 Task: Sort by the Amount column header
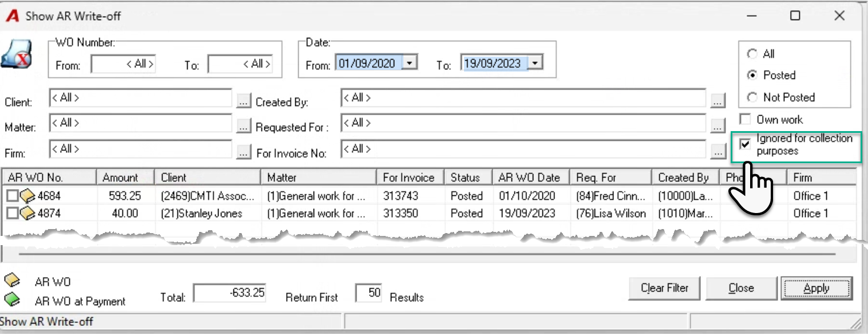click(x=125, y=178)
